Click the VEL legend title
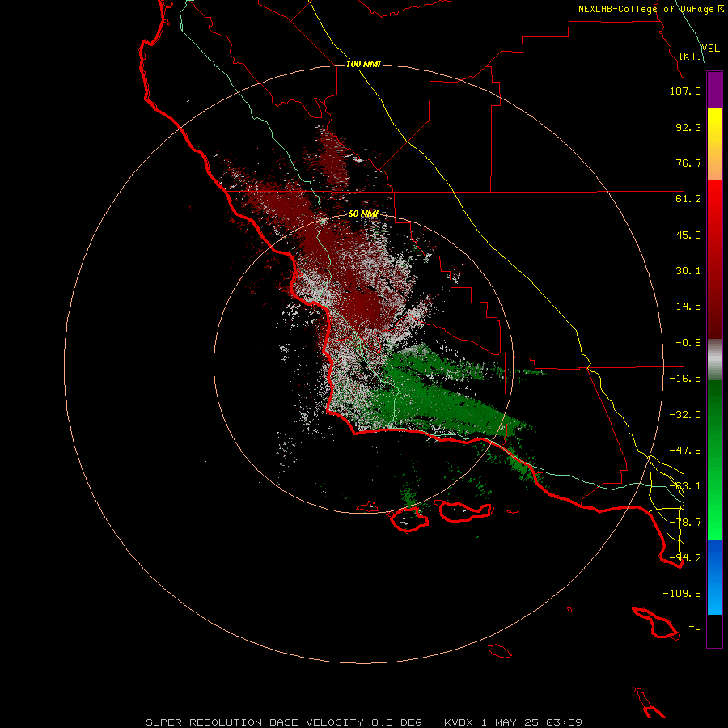Image resolution: width=728 pixels, height=728 pixels. [710, 49]
